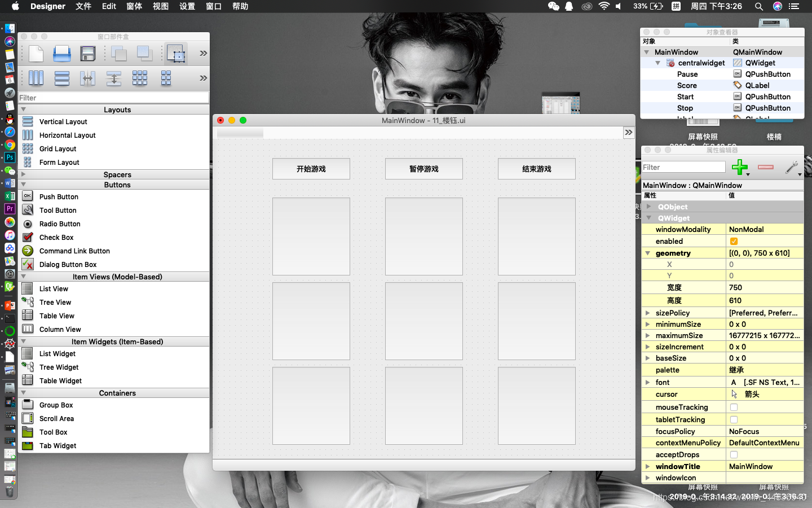Open the 文件 menu
This screenshot has height=508, width=812.
click(83, 6)
